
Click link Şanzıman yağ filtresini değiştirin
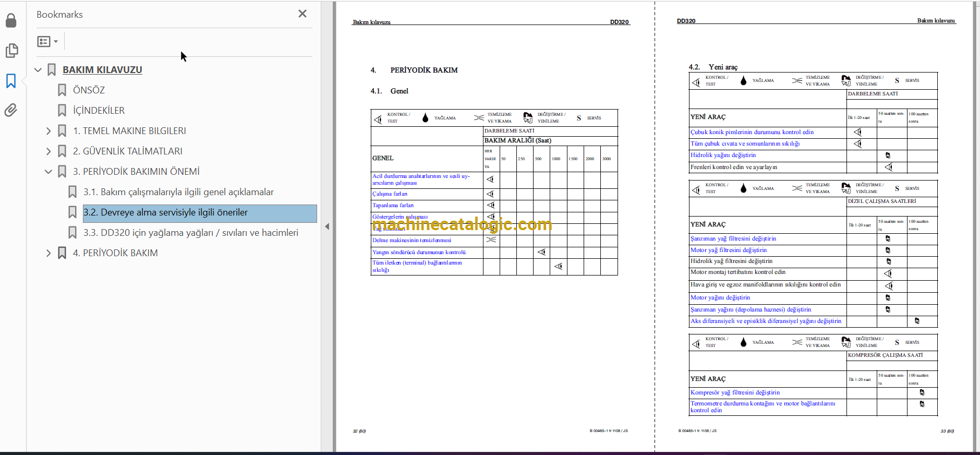(733, 239)
